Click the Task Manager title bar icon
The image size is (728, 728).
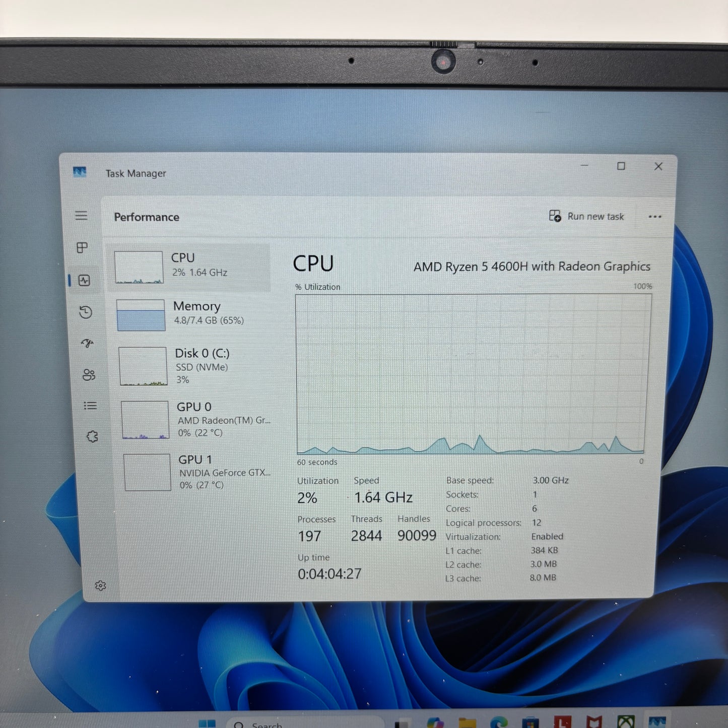pos(80,172)
